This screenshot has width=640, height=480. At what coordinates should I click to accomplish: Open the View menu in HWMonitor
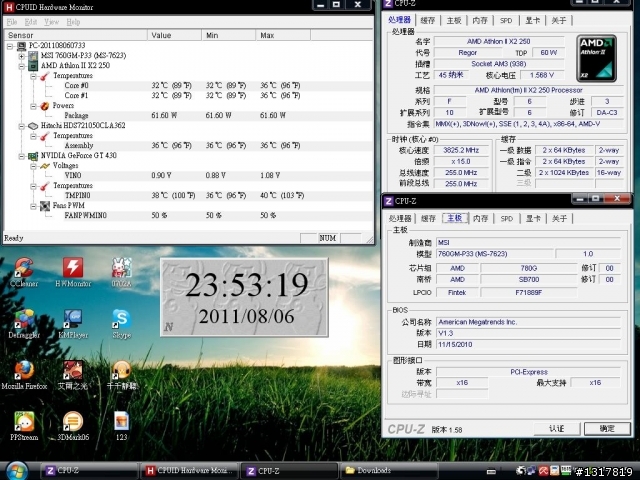pos(51,22)
